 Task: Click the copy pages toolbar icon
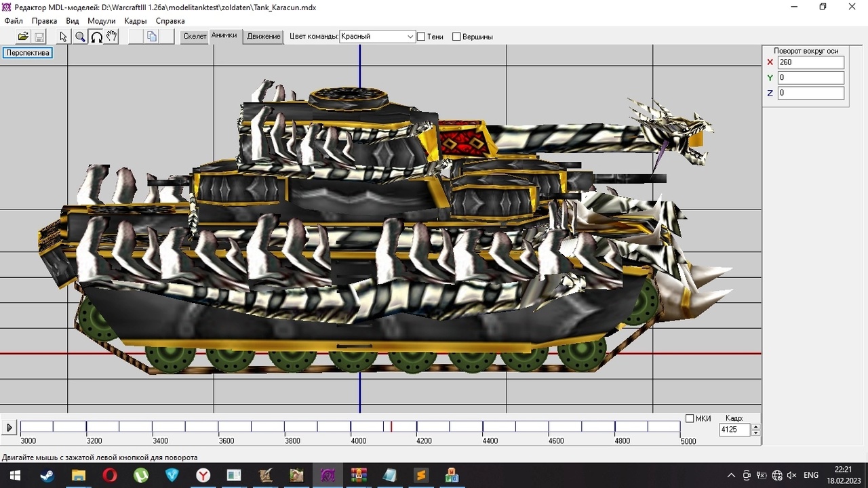pos(152,37)
